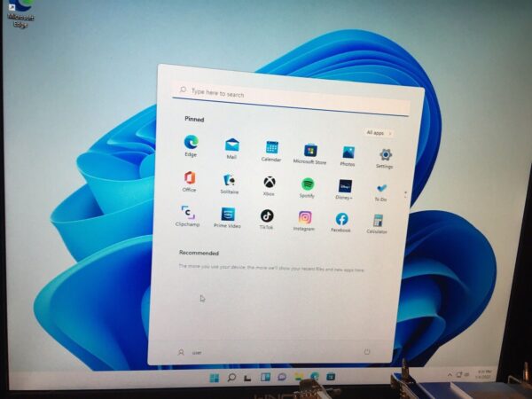Image resolution: width=532 pixels, height=399 pixels.
Task: Launch the Photos app
Action: (x=348, y=156)
